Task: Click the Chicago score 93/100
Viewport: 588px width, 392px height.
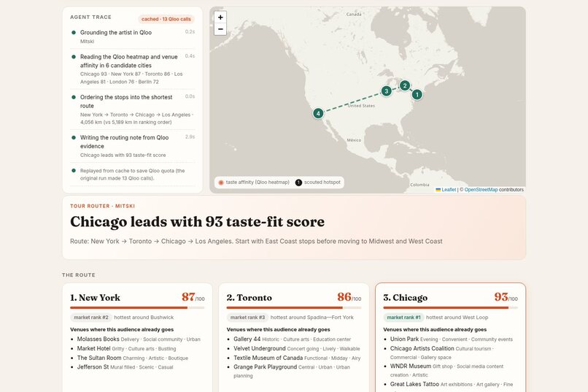Action: click(x=506, y=298)
